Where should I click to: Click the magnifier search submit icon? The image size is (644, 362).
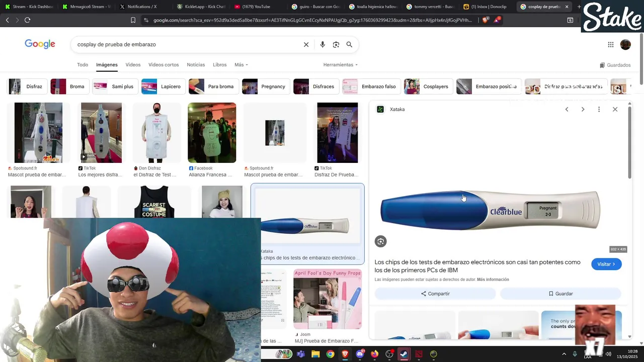pos(349,44)
